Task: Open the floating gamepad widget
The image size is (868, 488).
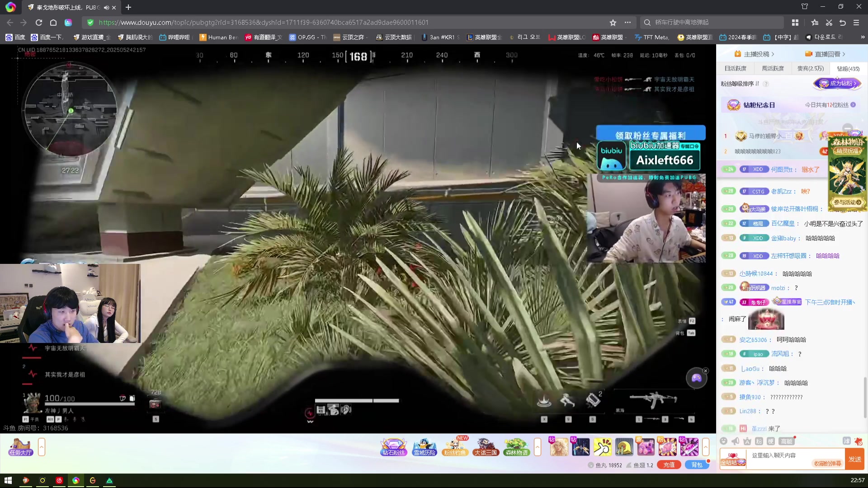Action: click(x=697, y=378)
